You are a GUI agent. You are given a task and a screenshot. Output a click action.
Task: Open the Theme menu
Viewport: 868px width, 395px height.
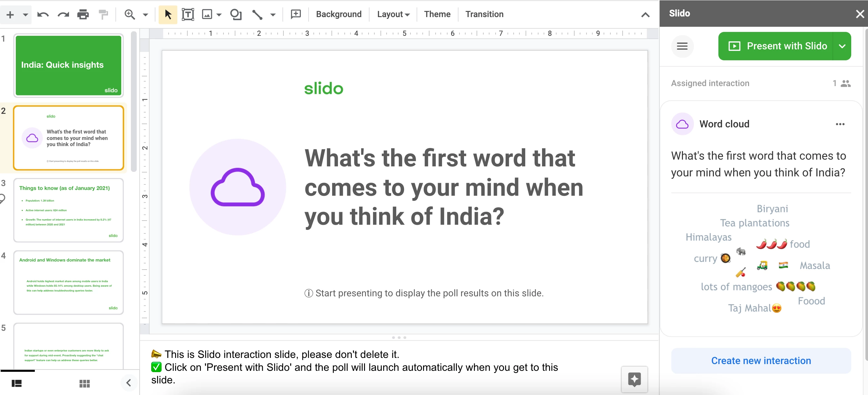(437, 15)
